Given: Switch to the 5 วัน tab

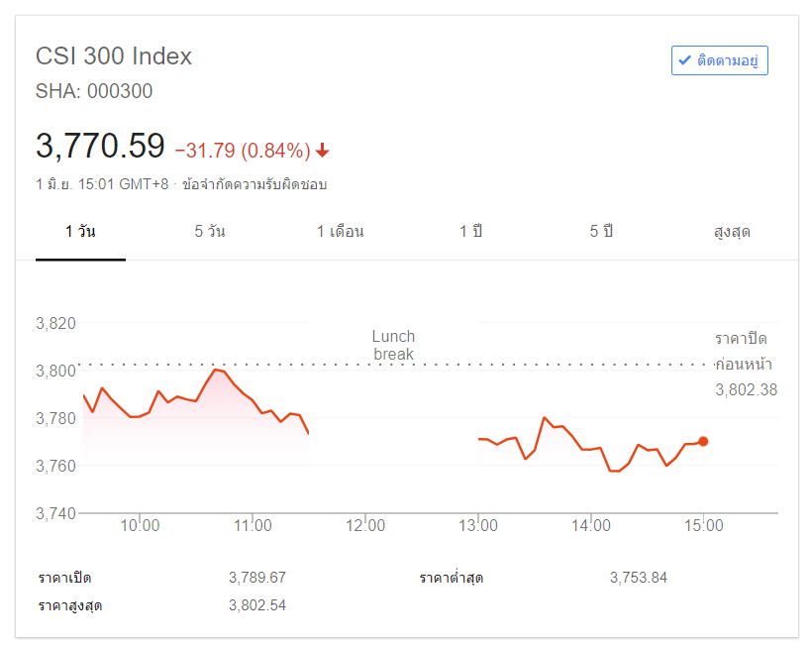Looking at the screenshot, I should click(x=210, y=232).
